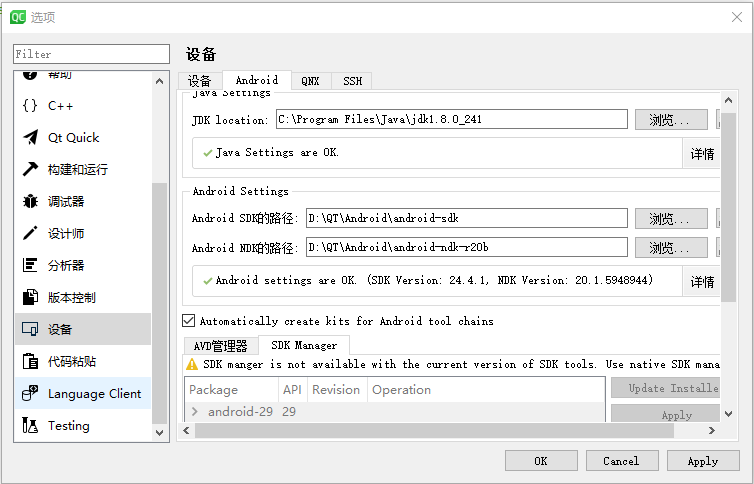This screenshot has width=754, height=484.
Task: Click 浏览 button for Android NDK path
Action: (x=671, y=248)
